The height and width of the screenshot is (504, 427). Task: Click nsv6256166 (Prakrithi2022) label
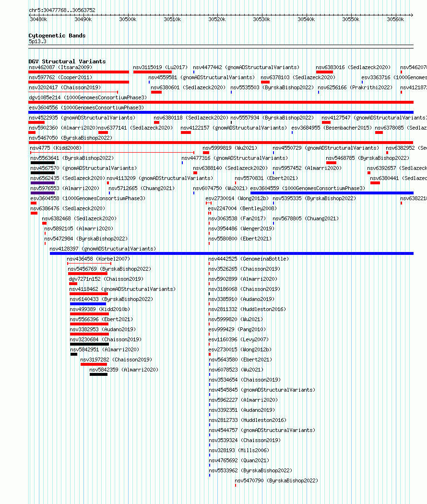coord(355,87)
